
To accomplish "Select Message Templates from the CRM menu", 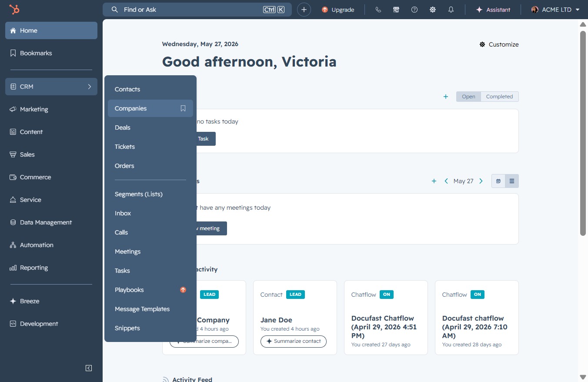I will point(150,309).
